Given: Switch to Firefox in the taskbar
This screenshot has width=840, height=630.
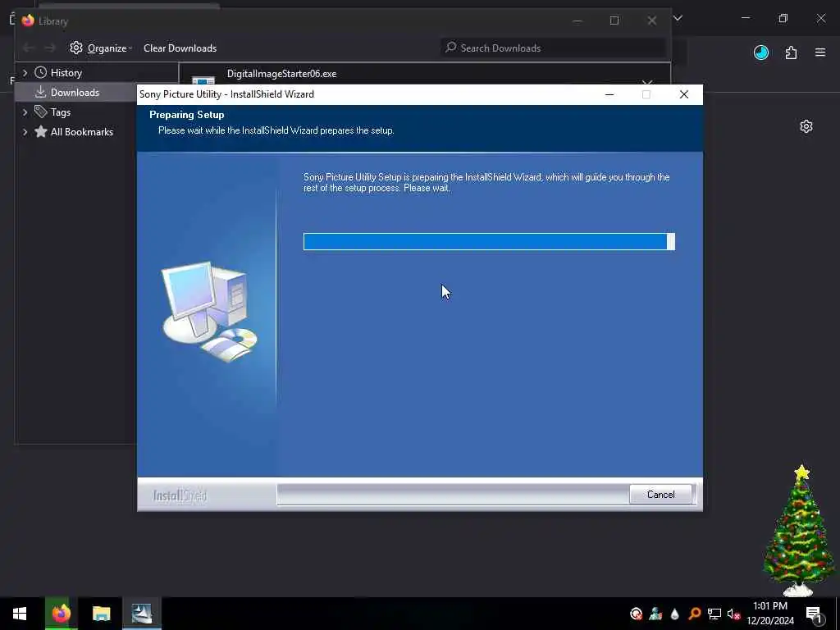Looking at the screenshot, I should point(61,614).
